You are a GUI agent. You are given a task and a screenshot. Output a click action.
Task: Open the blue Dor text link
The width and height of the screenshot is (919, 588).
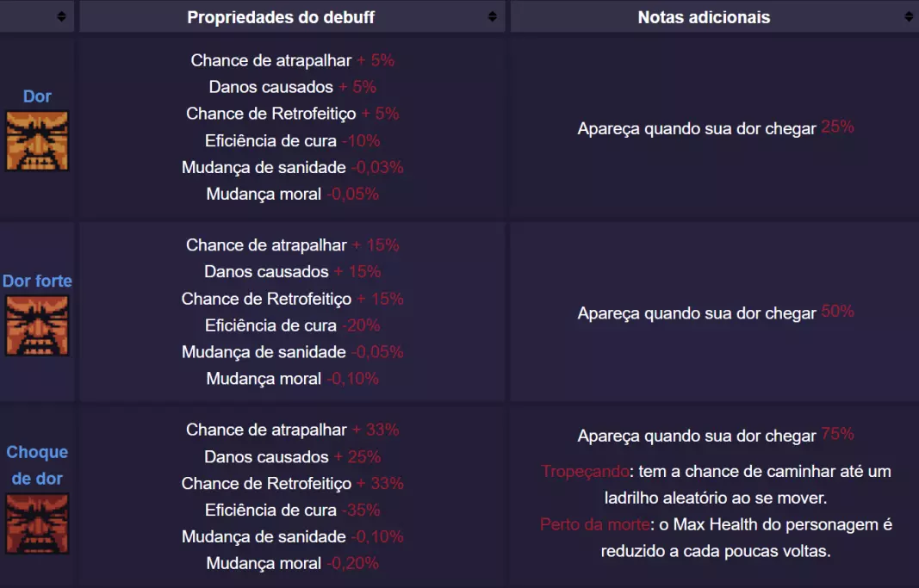37,96
